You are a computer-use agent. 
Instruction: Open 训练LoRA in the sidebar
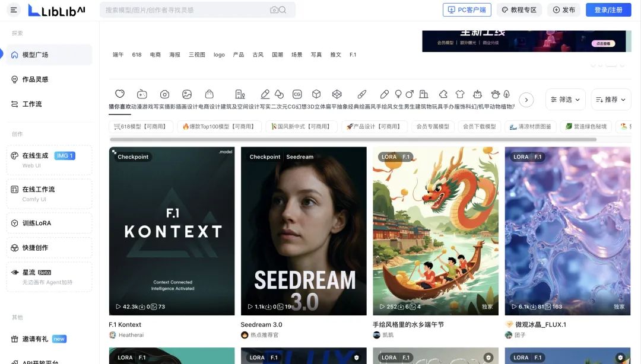49,223
